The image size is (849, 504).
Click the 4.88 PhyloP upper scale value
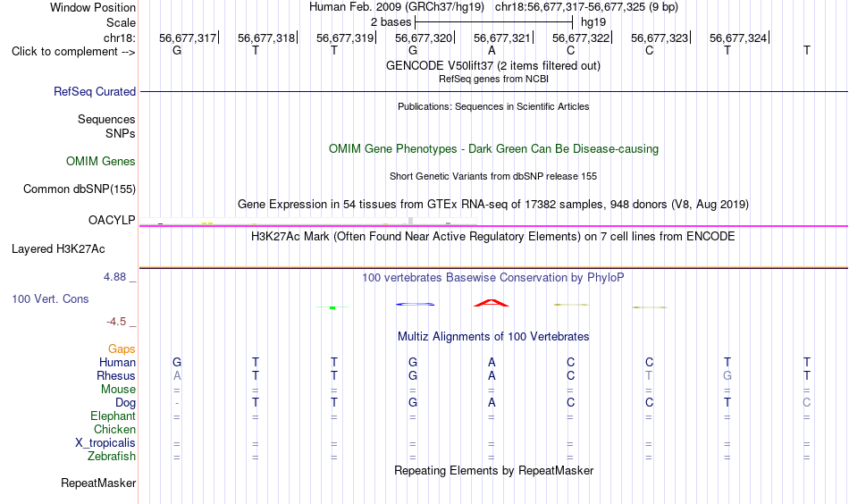tap(114, 277)
